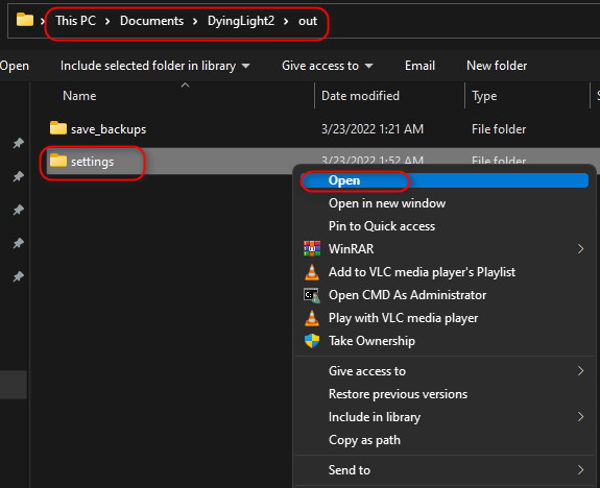Sort by the Name column header

[x=79, y=96]
